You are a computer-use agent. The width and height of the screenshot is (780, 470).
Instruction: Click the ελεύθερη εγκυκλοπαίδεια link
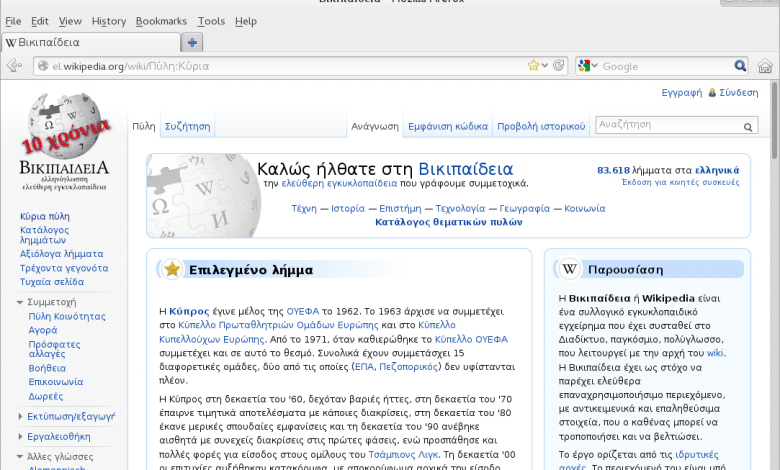[x=339, y=183]
